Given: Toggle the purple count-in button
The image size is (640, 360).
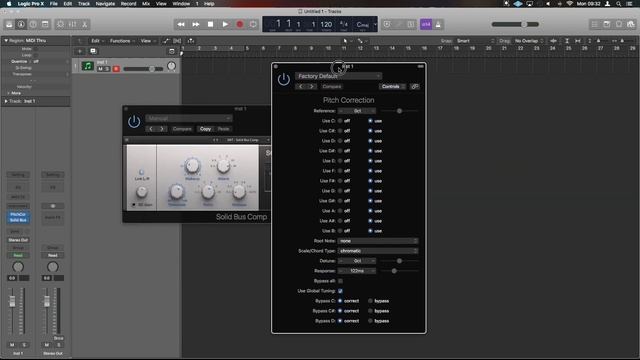Looking at the screenshot, I should tap(426, 24).
